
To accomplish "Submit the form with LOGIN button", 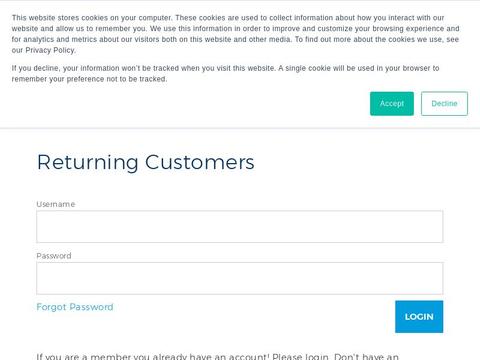I will pyautogui.click(x=419, y=317).
